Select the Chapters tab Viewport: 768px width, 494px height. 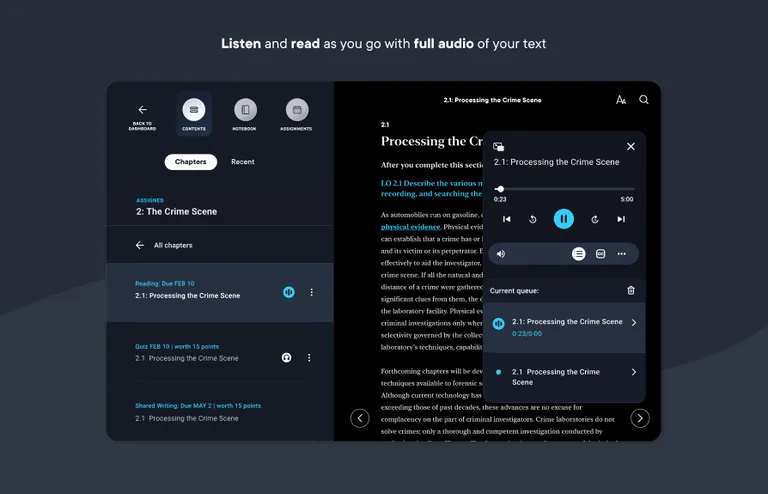[190, 162]
